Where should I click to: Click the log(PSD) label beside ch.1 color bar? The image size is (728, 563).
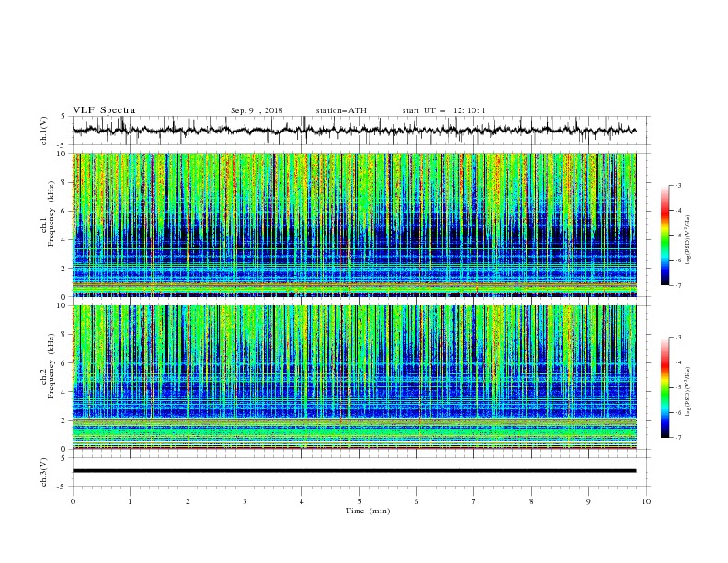click(688, 240)
